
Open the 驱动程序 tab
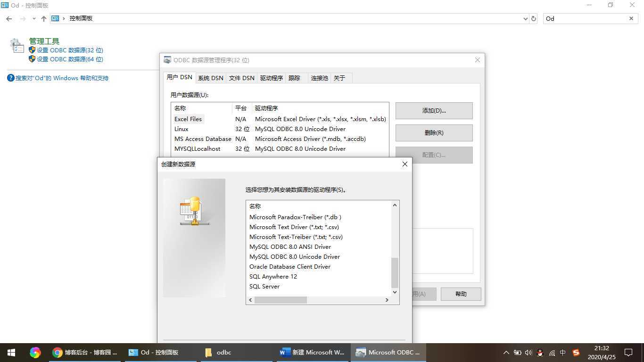271,78
